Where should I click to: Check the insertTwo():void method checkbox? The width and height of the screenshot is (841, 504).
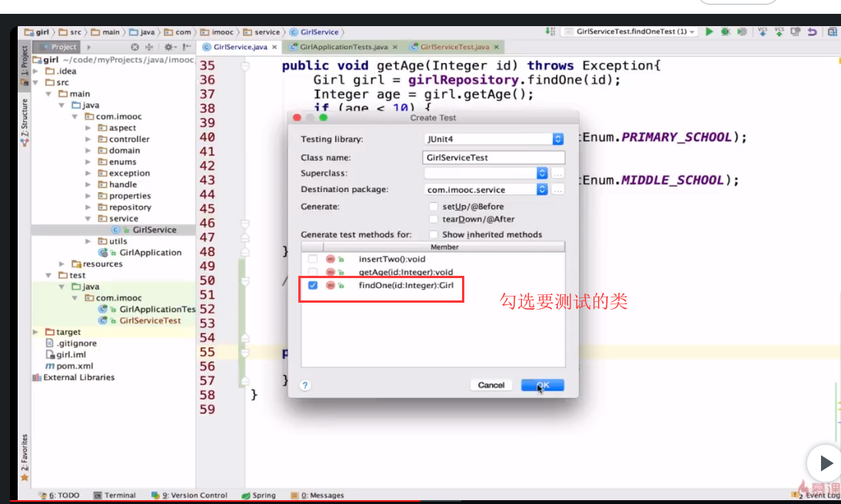(x=313, y=259)
